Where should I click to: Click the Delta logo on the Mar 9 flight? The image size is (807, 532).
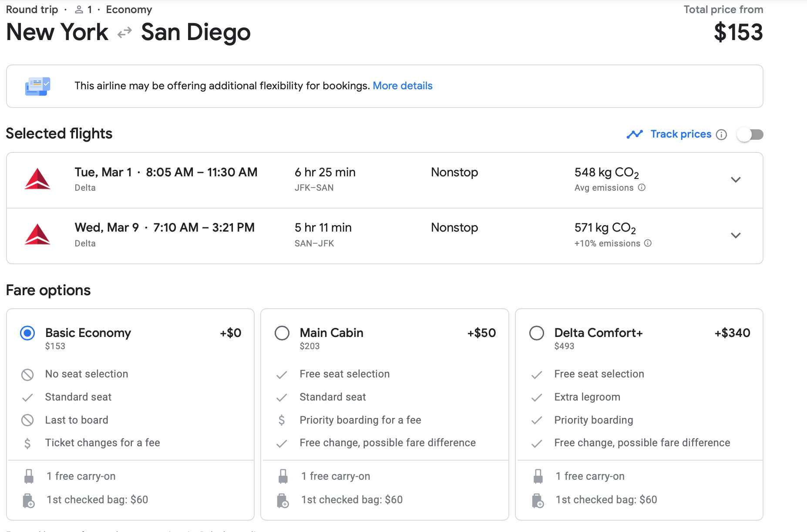point(37,235)
